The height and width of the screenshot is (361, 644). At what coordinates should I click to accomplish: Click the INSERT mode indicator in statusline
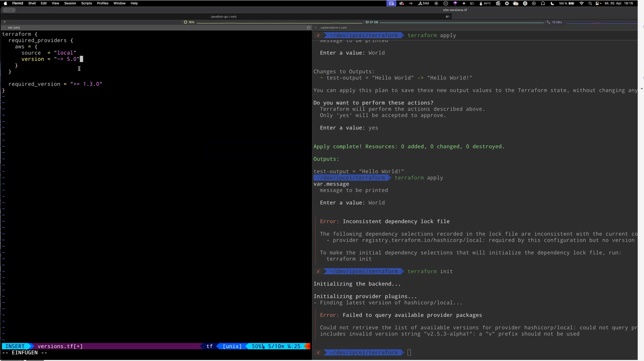[x=15, y=346]
